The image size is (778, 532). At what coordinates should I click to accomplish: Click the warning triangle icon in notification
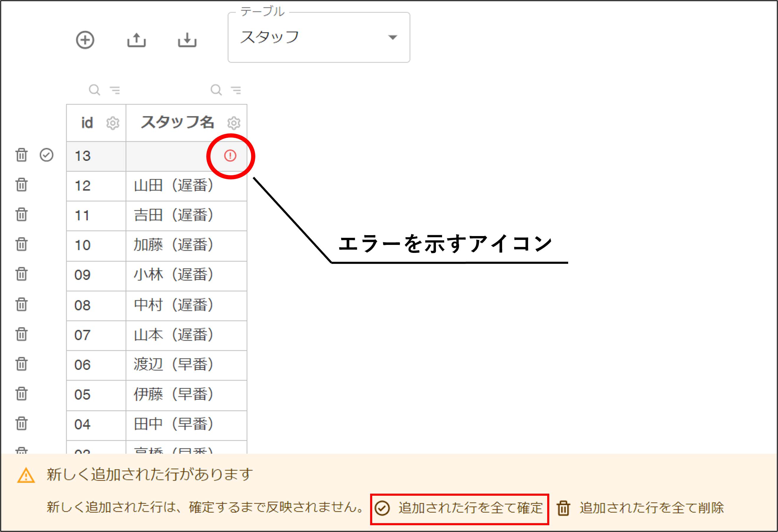pyautogui.click(x=26, y=475)
